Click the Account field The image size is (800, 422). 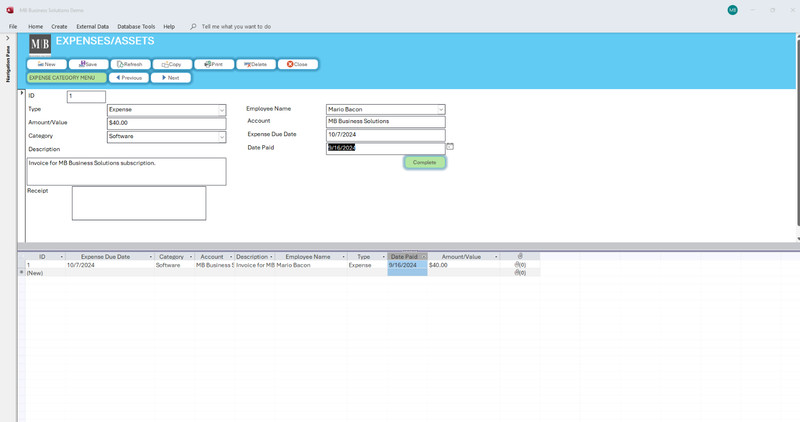point(386,121)
